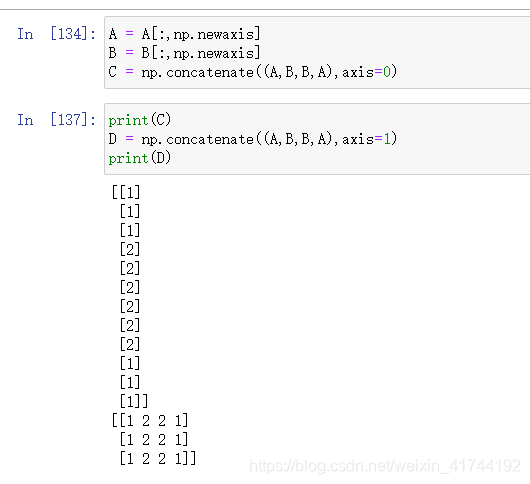The height and width of the screenshot is (484, 530).
Task: Click the print(D) code line
Action: click(x=140, y=158)
